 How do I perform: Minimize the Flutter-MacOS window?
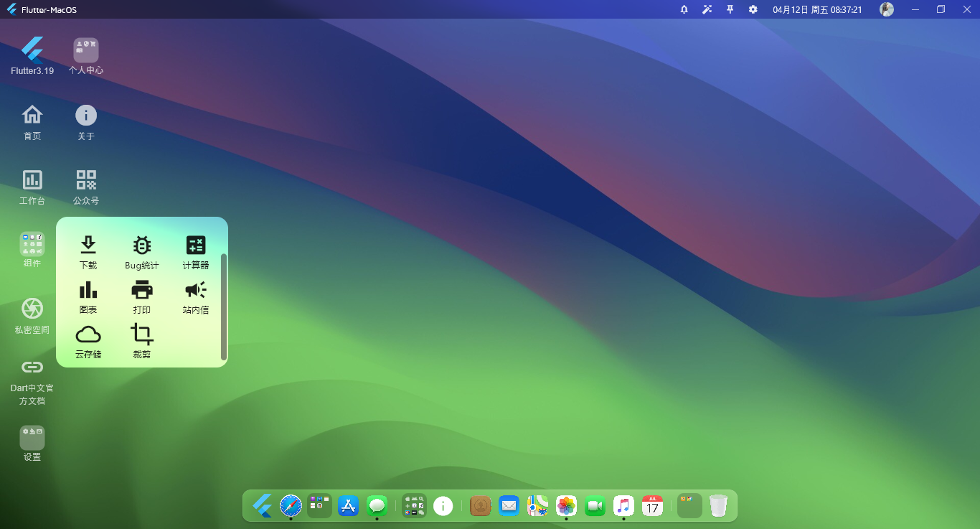click(915, 9)
